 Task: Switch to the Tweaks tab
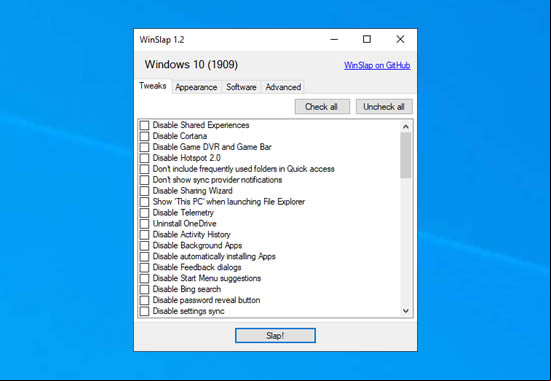[x=153, y=86]
